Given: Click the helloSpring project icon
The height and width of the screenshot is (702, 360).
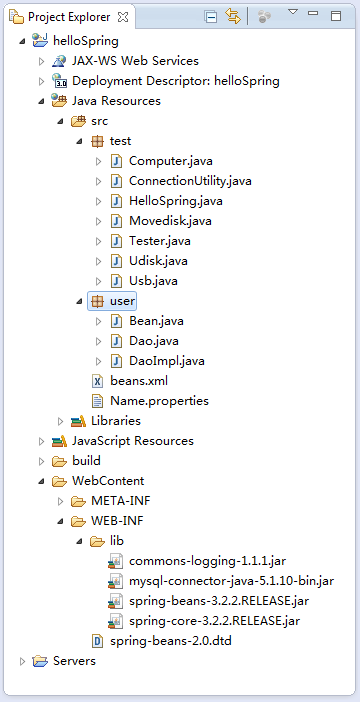Looking at the screenshot, I should click(x=40, y=41).
